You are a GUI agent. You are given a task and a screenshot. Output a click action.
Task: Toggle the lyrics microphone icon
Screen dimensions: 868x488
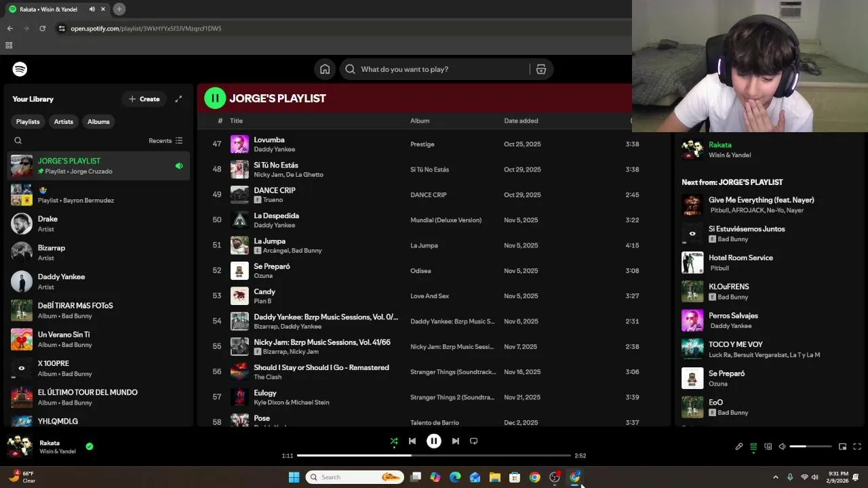click(x=739, y=447)
